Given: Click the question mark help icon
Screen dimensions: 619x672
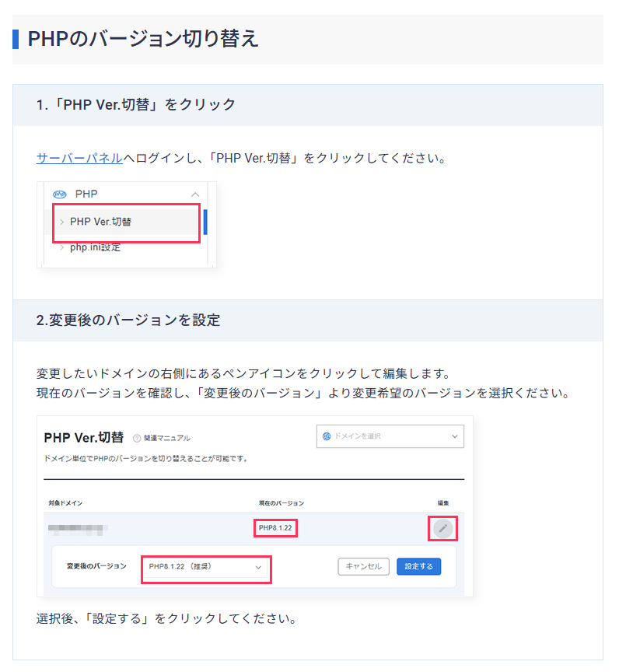Looking at the screenshot, I should [137, 439].
